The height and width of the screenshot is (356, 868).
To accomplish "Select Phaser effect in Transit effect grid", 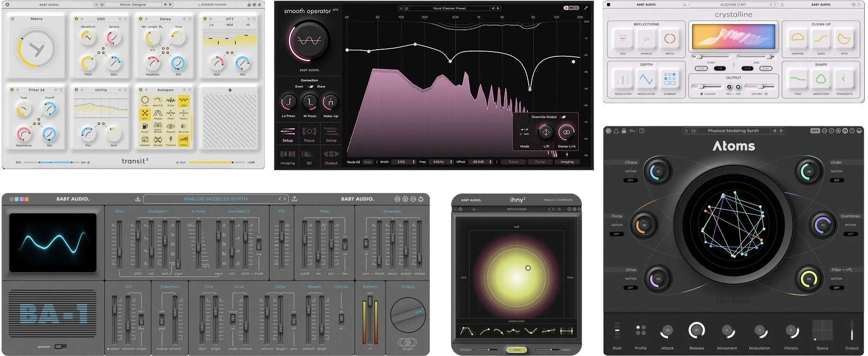I will tap(158, 114).
